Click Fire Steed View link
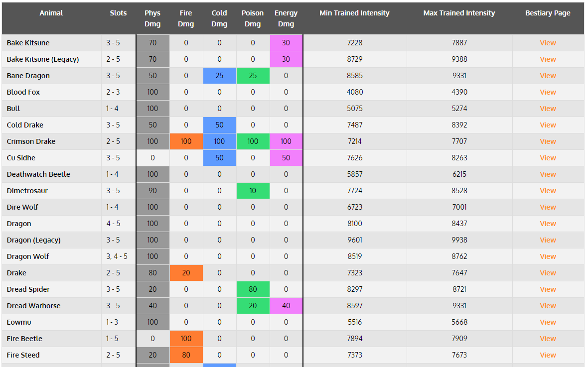 (x=548, y=356)
